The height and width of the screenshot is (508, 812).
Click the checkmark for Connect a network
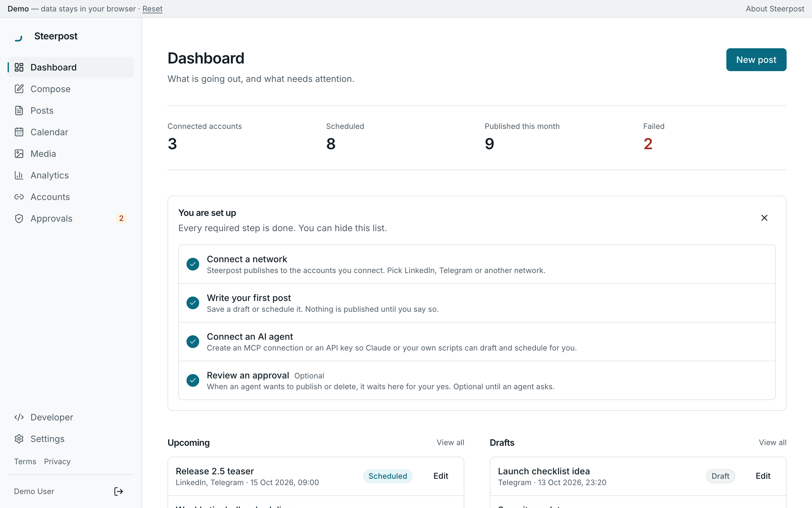point(193,264)
